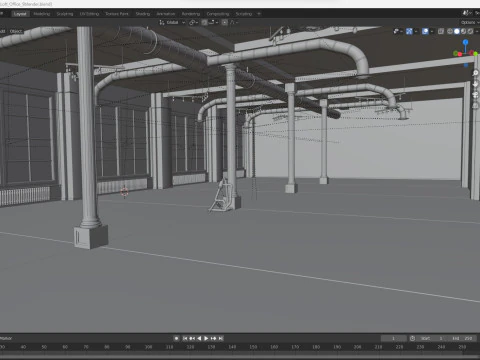Open the Scripting workspace tab
480x360 pixels.
pyautogui.click(x=244, y=14)
